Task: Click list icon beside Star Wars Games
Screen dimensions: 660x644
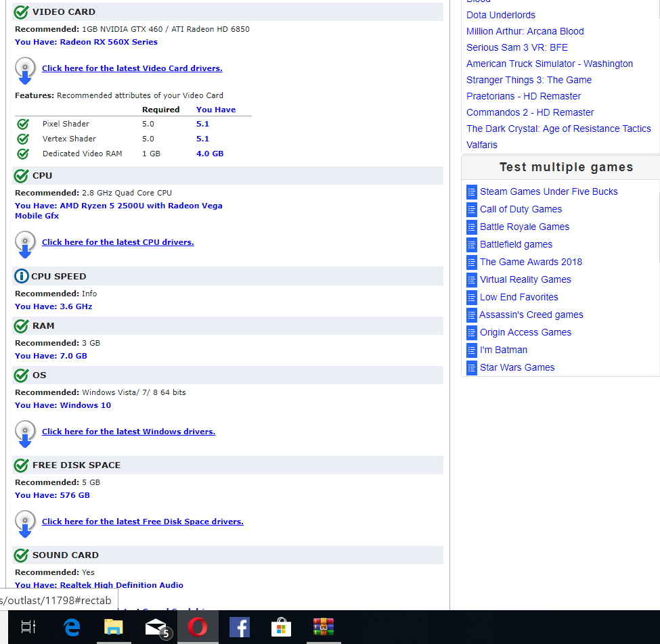Action: [x=471, y=367]
